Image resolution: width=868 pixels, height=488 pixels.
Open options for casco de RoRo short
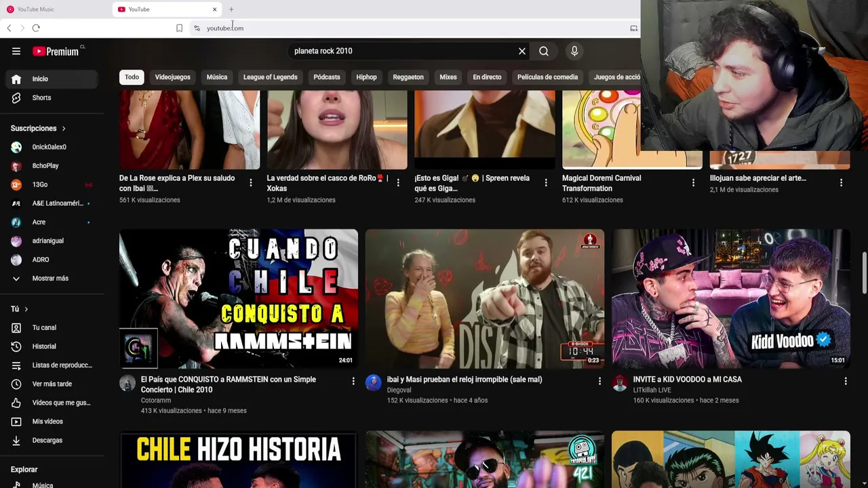click(398, 182)
